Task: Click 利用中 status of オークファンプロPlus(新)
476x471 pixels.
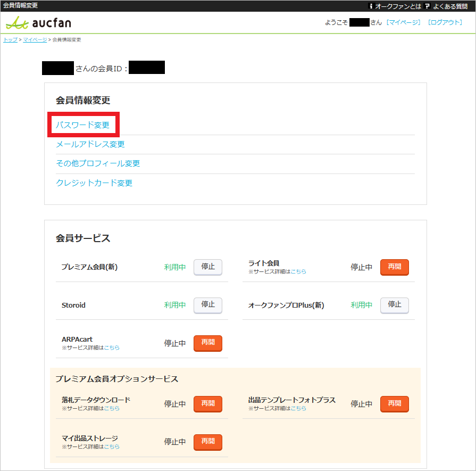Action: pos(361,305)
